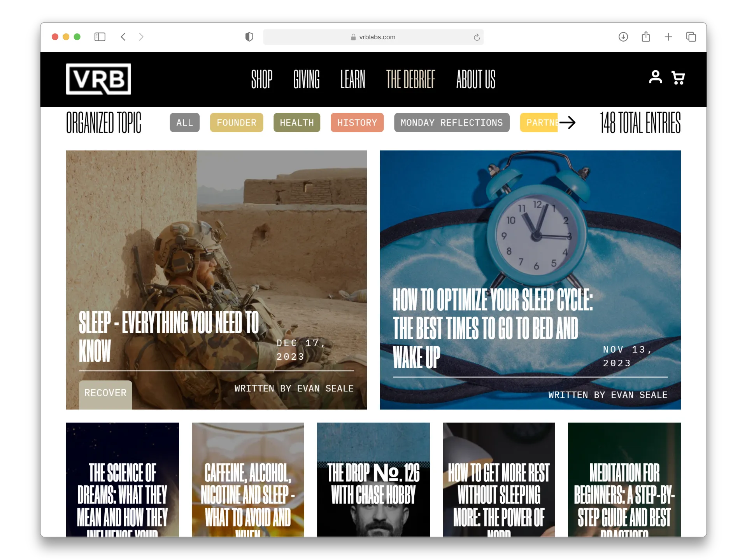Toggle the FOUNDER topic filter
This screenshot has height=560, width=747.
(236, 122)
